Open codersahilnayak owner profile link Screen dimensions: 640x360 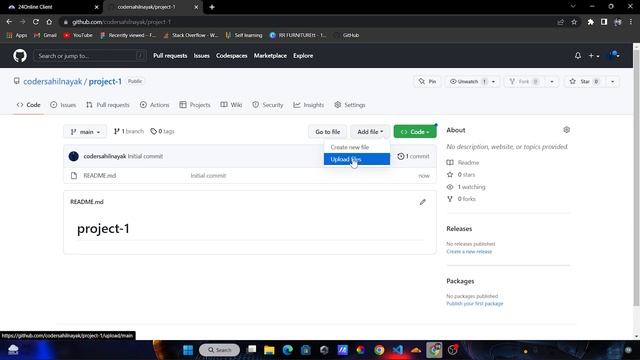[x=53, y=82]
